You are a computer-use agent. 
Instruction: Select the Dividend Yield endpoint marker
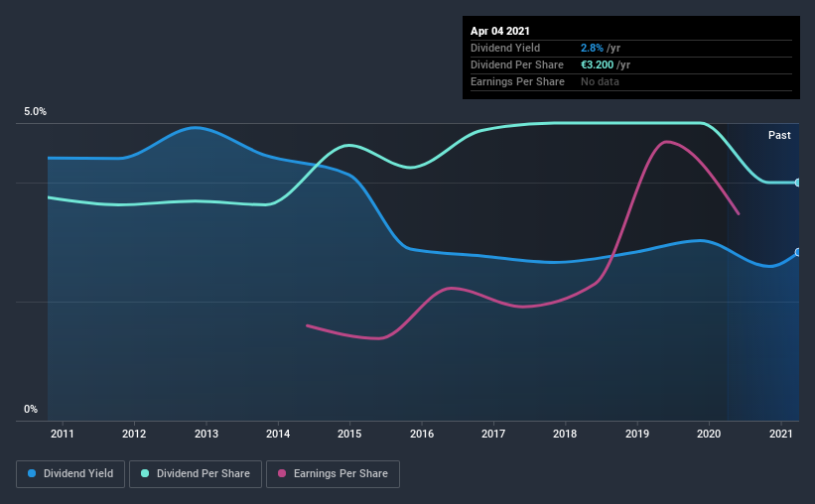(x=798, y=252)
